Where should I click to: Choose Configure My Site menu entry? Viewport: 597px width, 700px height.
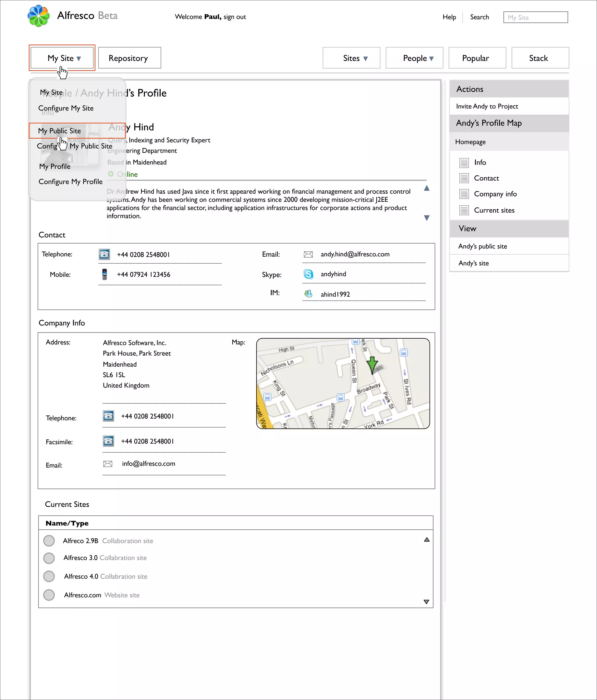(x=66, y=108)
